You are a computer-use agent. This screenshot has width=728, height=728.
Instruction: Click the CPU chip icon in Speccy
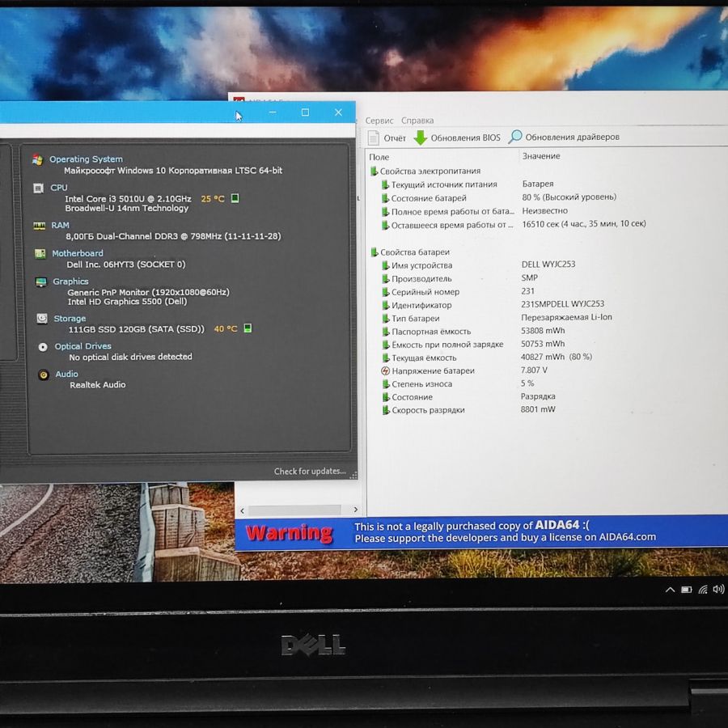tap(38, 188)
